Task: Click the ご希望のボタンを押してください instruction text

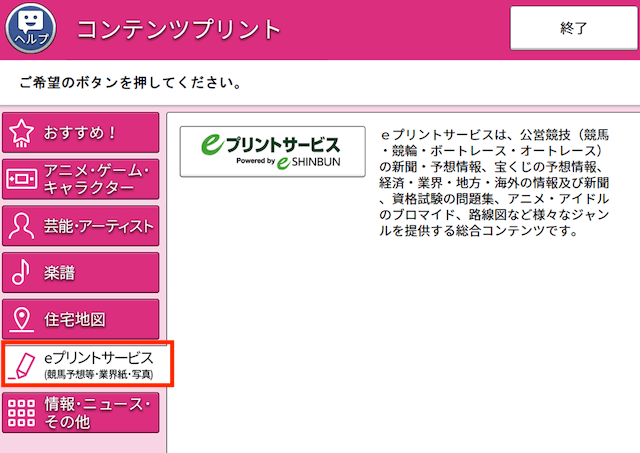Action: coord(131,83)
